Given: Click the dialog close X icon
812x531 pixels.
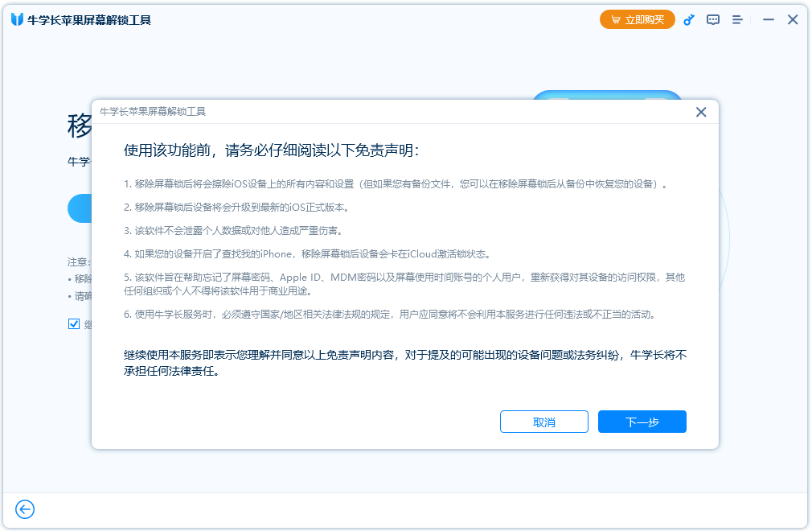Looking at the screenshot, I should pyautogui.click(x=700, y=112).
